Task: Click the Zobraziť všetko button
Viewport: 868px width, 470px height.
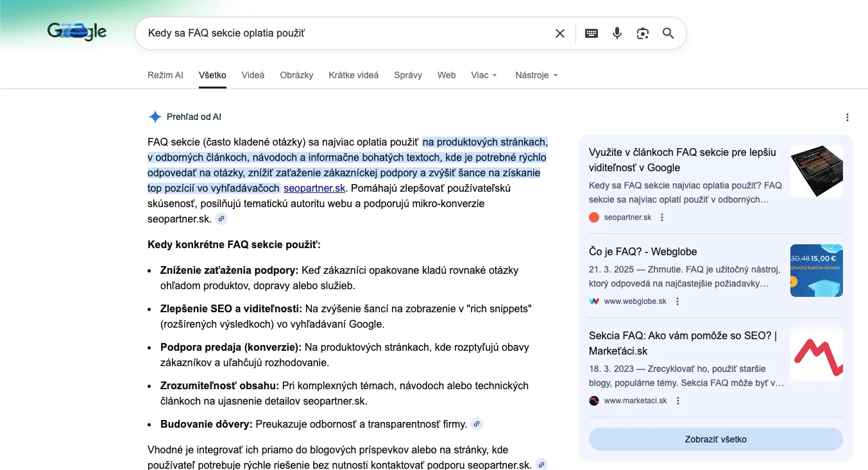Action: pos(715,439)
